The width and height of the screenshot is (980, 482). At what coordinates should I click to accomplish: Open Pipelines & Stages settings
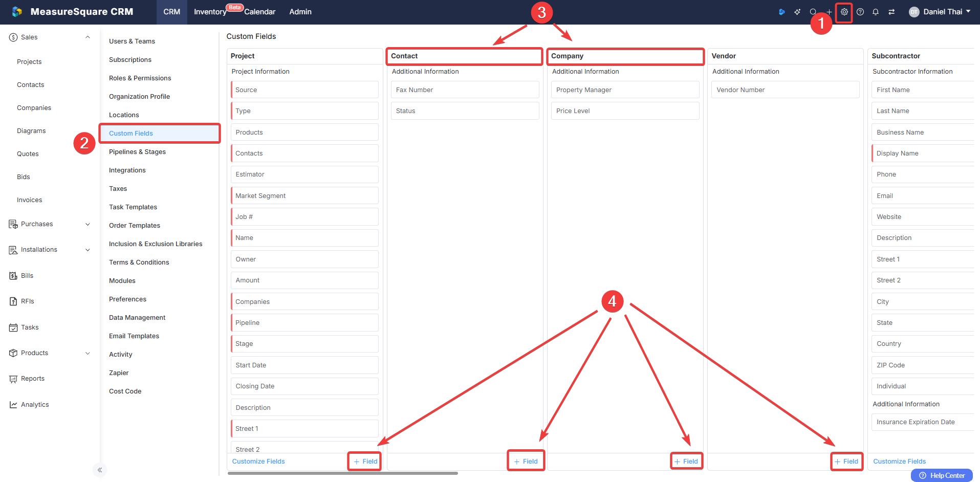[x=137, y=152]
